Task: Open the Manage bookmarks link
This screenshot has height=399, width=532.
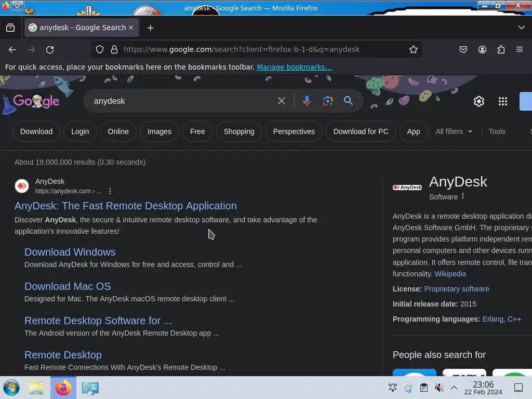Action: coord(294,67)
